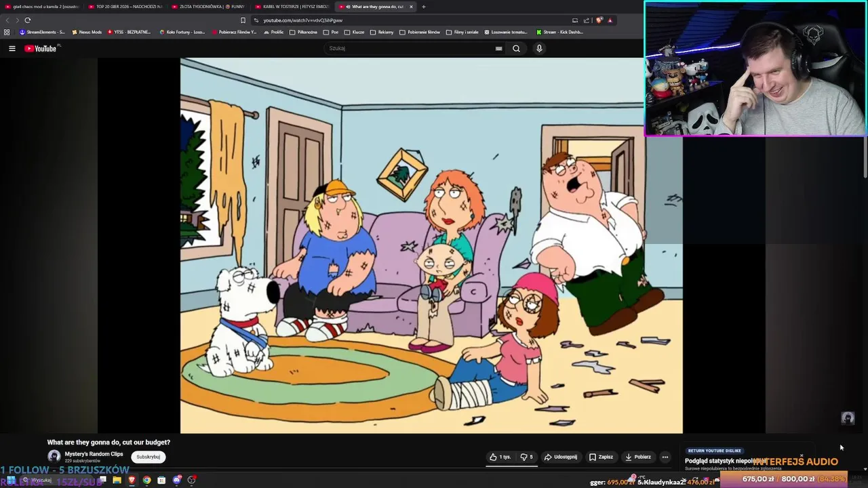Open Windows Start menu

[10, 481]
